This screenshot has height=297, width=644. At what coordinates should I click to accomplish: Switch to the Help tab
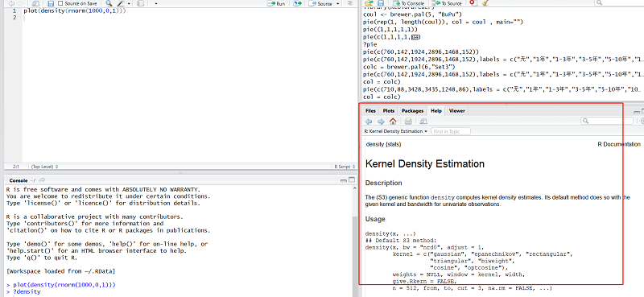(x=436, y=110)
